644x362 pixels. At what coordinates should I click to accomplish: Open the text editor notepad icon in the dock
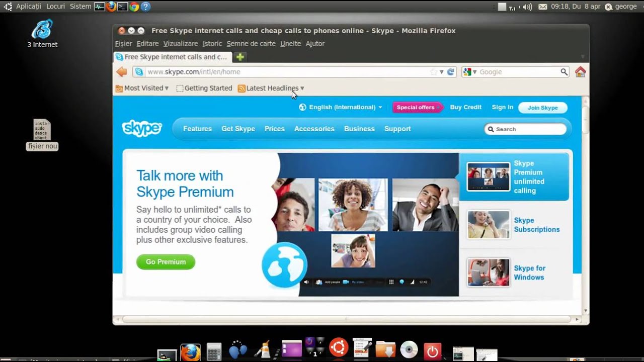[x=362, y=348]
